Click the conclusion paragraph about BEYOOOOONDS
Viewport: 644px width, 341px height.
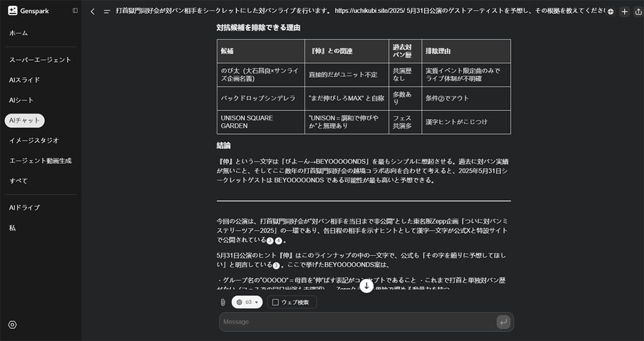pyautogui.click(x=363, y=171)
